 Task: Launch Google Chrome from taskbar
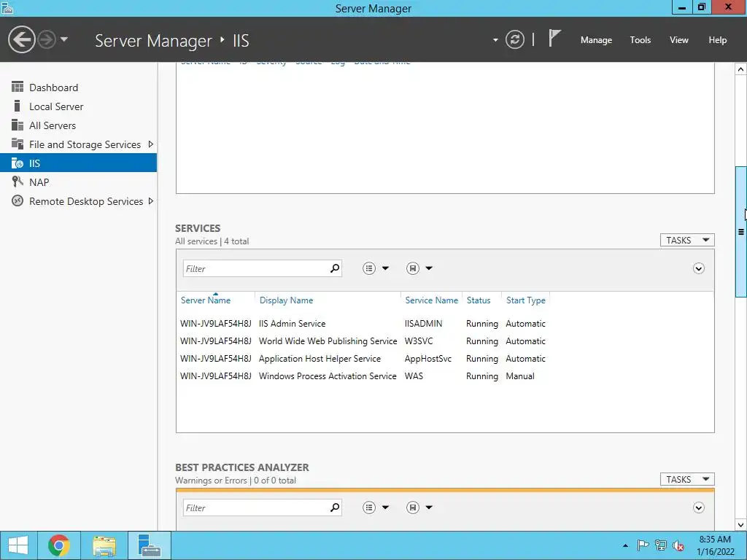tap(59, 545)
